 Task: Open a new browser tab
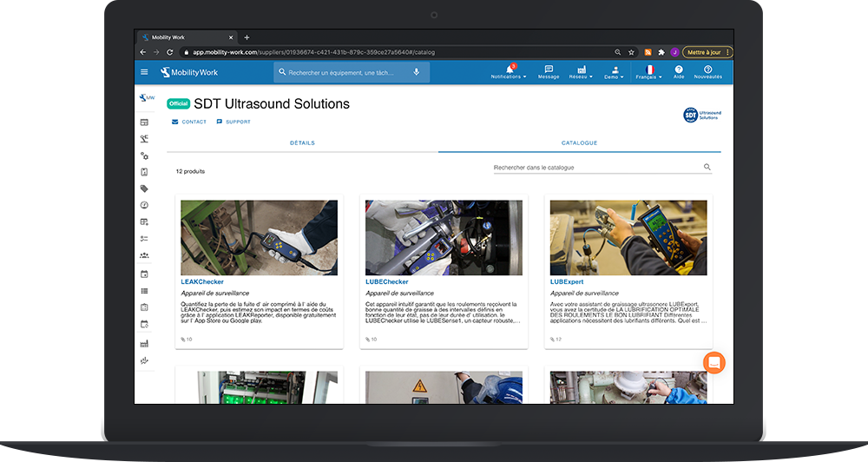(x=247, y=37)
